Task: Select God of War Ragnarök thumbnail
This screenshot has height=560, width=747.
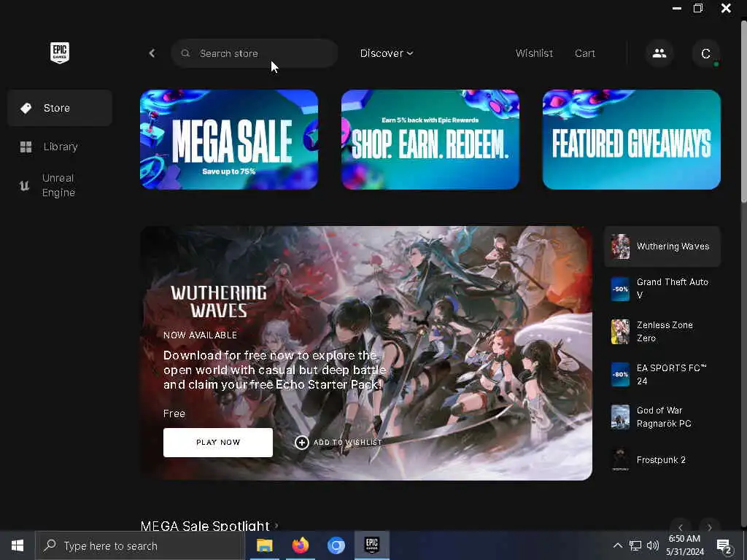Action: [620, 417]
